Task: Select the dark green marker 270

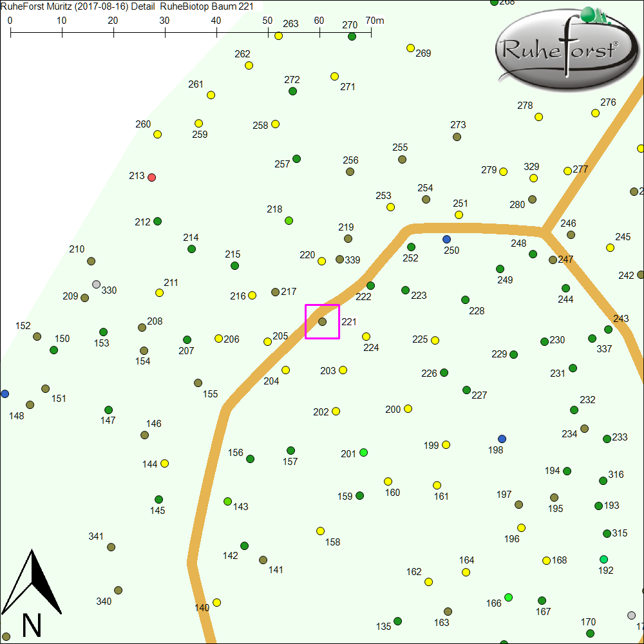Action: tap(352, 37)
